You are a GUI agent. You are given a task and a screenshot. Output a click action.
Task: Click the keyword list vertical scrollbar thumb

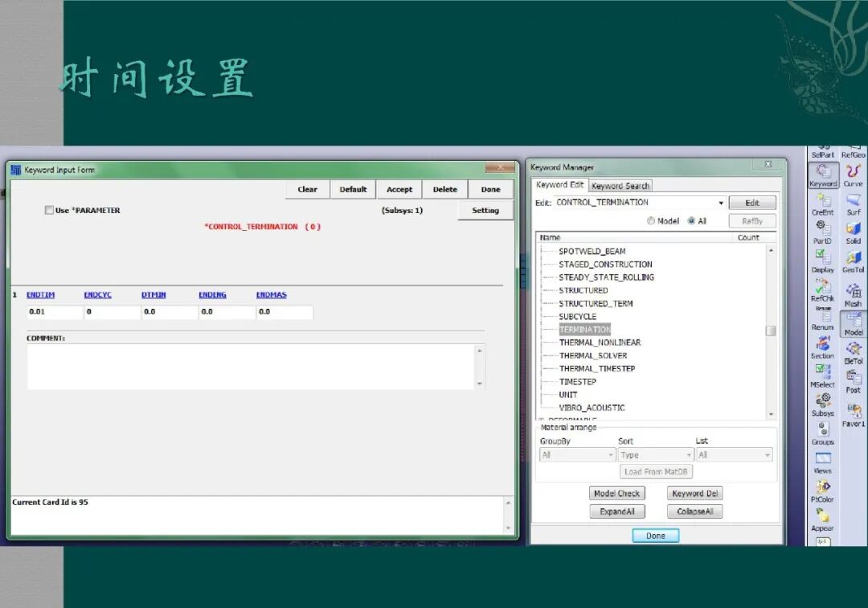coord(771,331)
